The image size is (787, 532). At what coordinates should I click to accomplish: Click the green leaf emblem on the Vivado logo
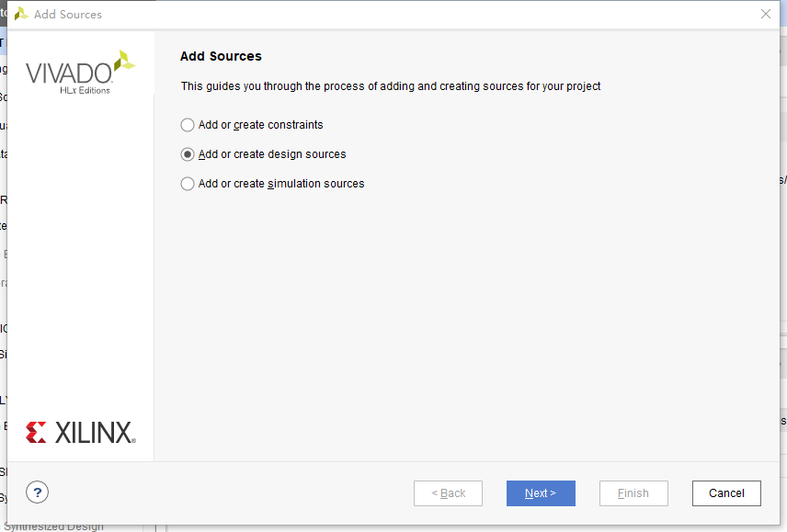[124, 64]
